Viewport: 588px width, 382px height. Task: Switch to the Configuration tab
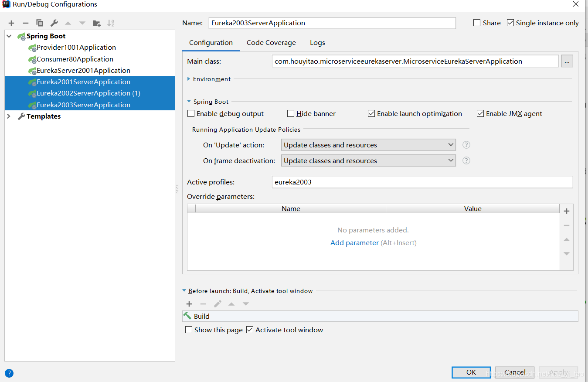pyautogui.click(x=211, y=43)
